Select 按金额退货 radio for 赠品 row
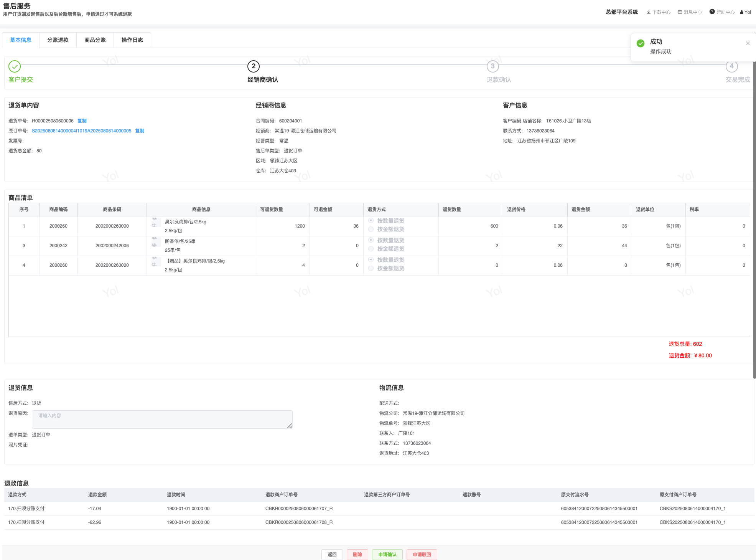The image size is (756, 560). [371, 268]
